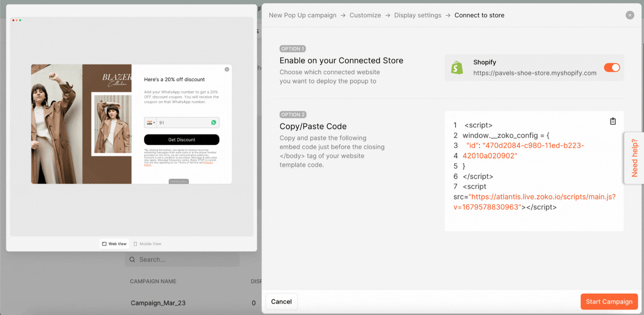The width and height of the screenshot is (644, 315).
Task: Select Connect to store step
Action: pyautogui.click(x=479, y=15)
